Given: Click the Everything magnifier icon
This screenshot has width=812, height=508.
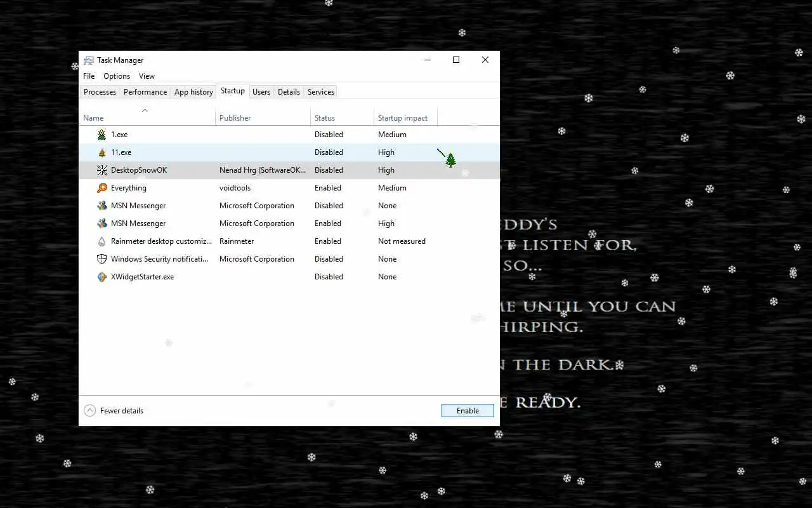Looking at the screenshot, I should click(x=101, y=188).
